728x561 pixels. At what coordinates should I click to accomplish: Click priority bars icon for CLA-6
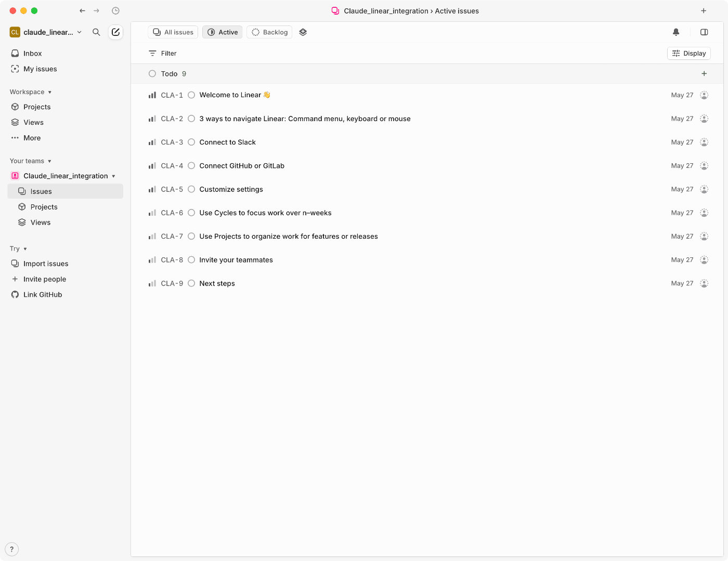tap(152, 213)
